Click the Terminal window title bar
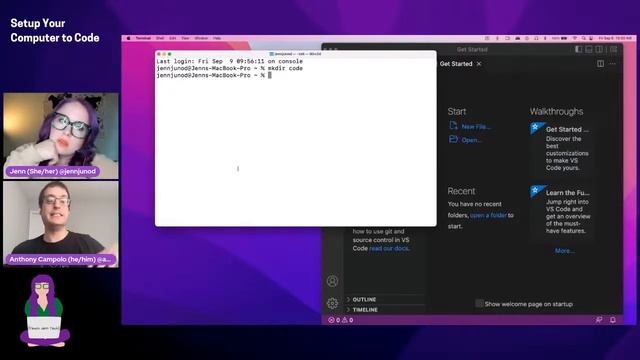The height and width of the screenshot is (360, 640). click(296, 54)
